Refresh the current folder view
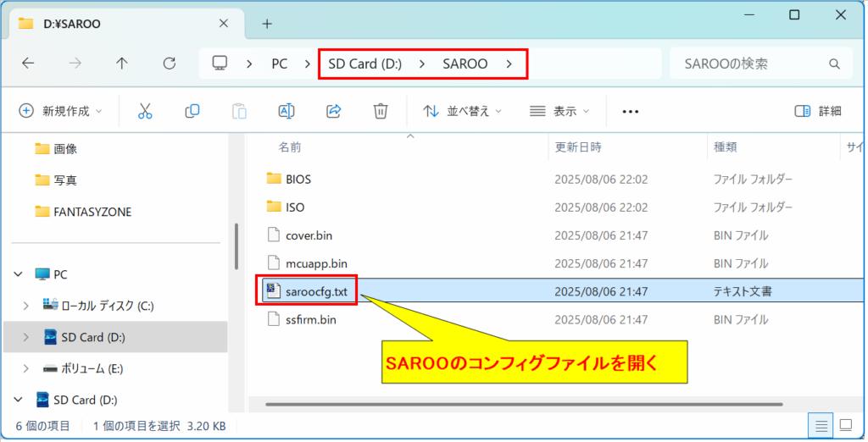This screenshot has width=868, height=442. [x=169, y=64]
